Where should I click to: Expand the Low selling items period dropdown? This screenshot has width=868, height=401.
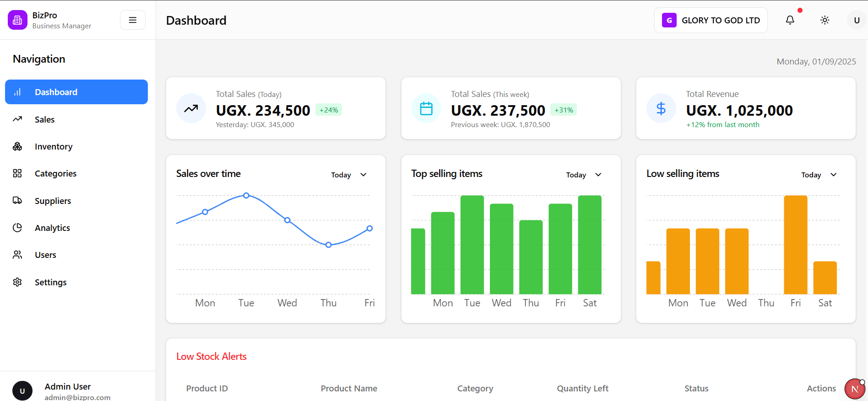[819, 175]
